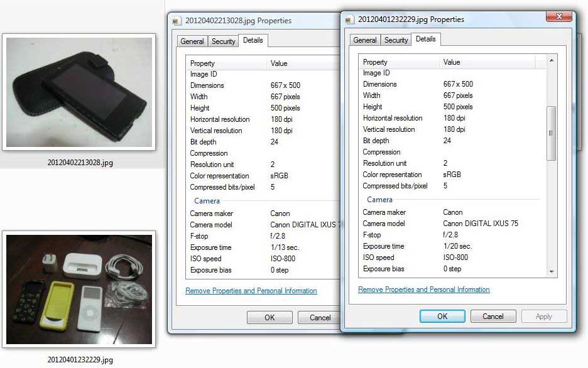Select the iPod accessories photo thumbnail

79,290
